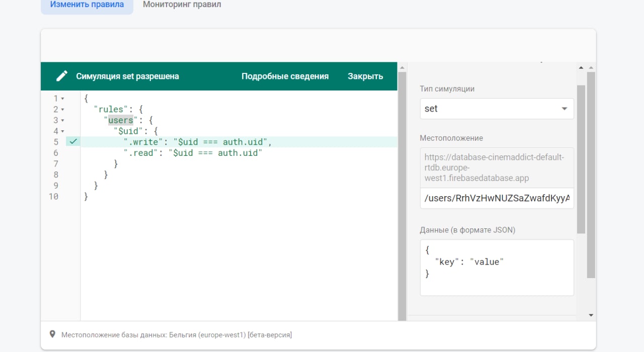
Task: Click line number 10 in gutter
Action: [53, 197]
